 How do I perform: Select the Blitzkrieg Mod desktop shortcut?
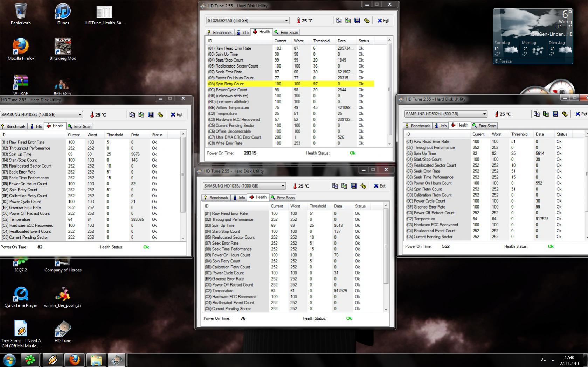pyautogui.click(x=63, y=49)
